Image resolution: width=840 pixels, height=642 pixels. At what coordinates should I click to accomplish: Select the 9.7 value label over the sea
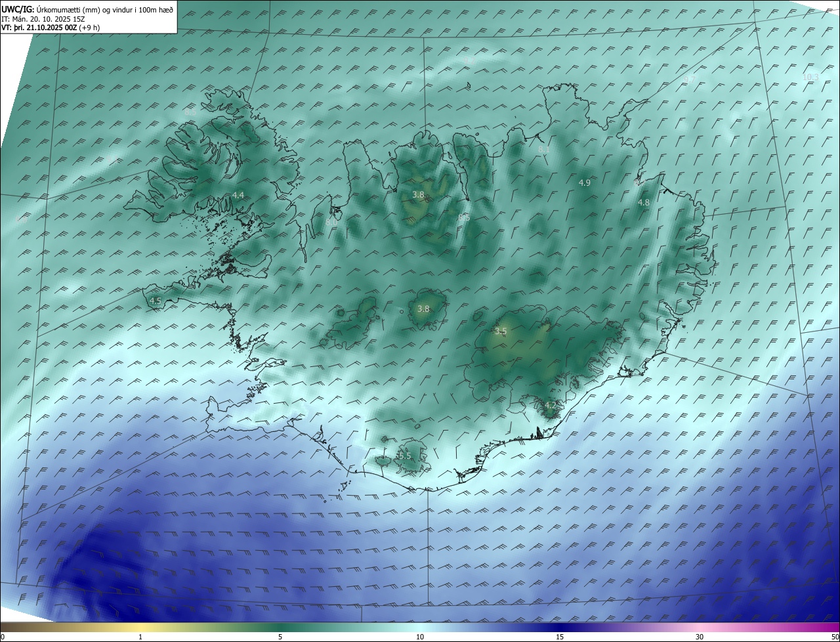pyautogui.click(x=690, y=79)
